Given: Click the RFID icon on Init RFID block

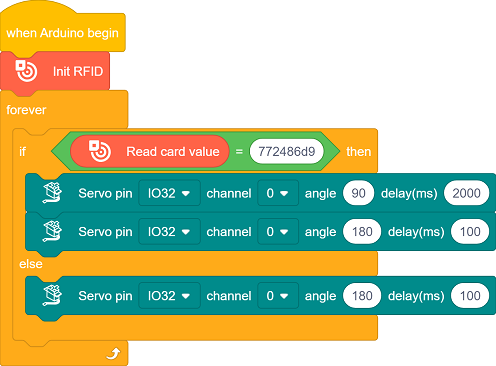Looking at the screenshot, I should point(26,71).
